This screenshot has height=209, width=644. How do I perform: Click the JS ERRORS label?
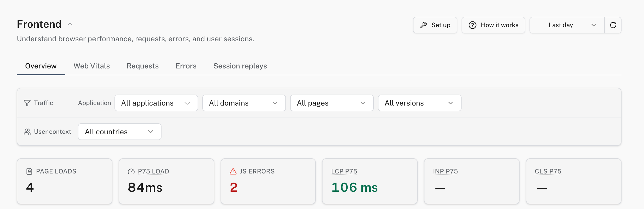click(x=257, y=171)
